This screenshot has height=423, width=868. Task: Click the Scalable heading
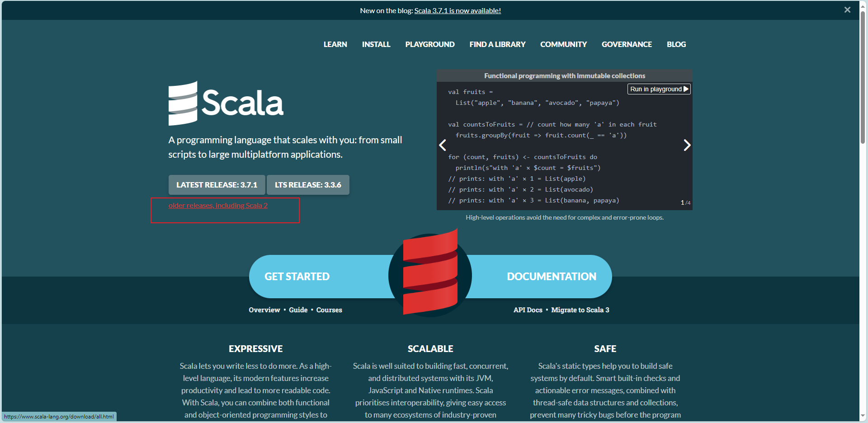(430, 349)
